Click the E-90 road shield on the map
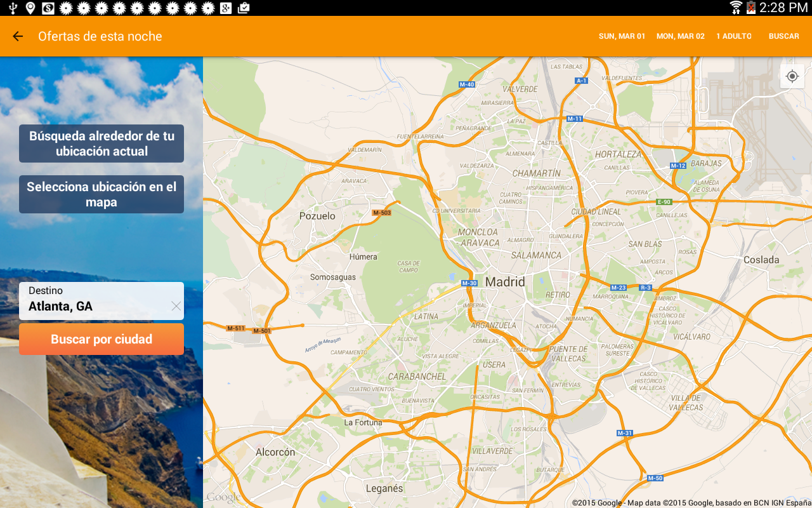 tap(664, 202)
